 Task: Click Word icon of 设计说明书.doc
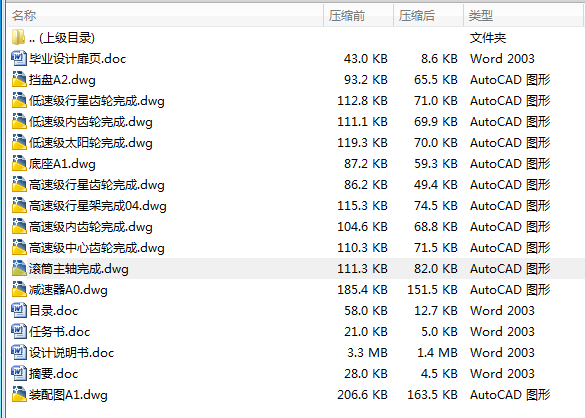point(19,352)
